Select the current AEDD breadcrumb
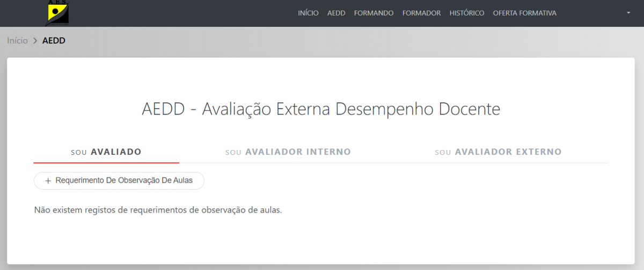The image size is (644, 270). (54, 41)
